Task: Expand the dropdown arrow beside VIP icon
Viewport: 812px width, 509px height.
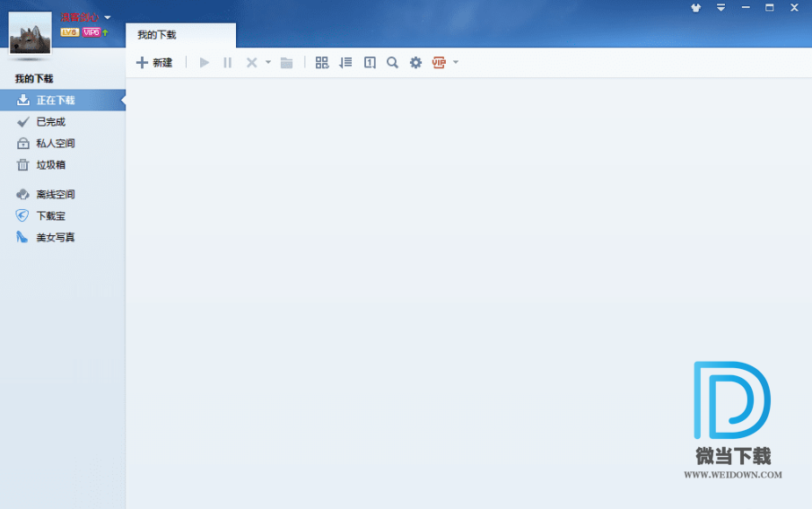Action: pos(456,63)
